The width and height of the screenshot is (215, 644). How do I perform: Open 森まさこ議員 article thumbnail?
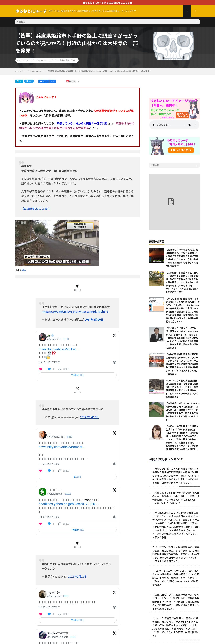click(156, 432)
